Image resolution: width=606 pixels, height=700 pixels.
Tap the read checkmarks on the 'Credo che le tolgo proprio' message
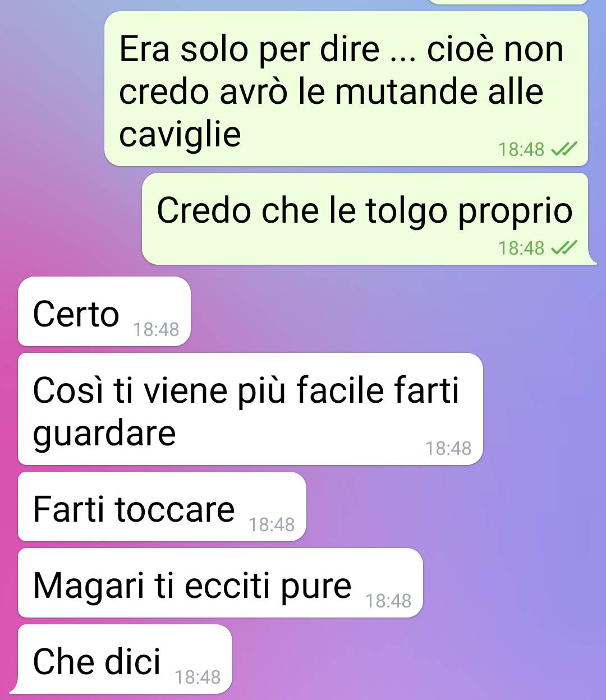coord(563,247)
